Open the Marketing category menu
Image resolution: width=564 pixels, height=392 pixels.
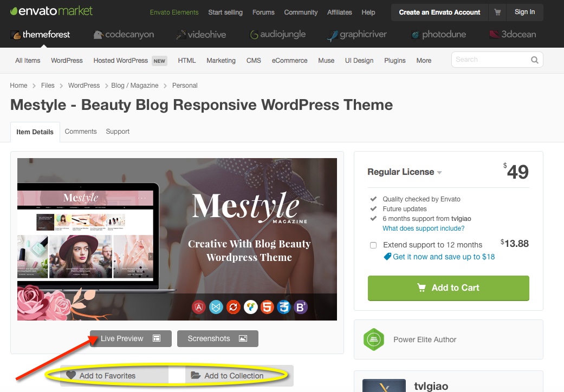pyautogui.click(x=221, y=61)
